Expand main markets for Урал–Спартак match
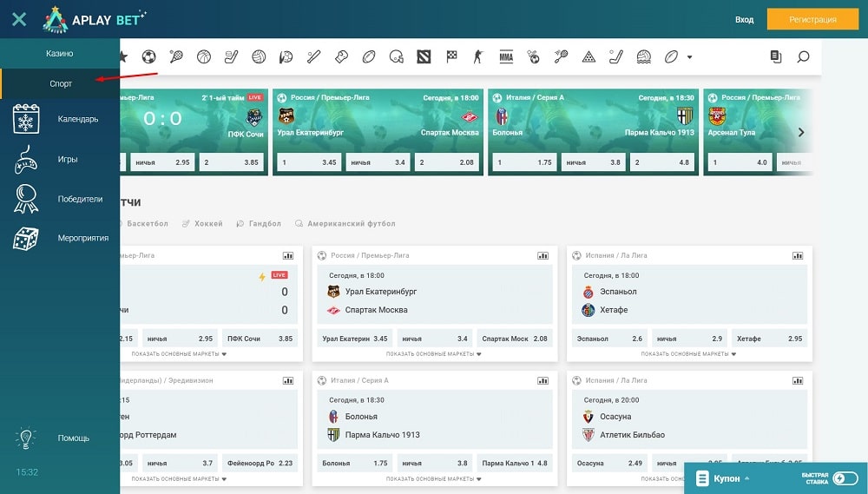868x494 pixels. 433,354
